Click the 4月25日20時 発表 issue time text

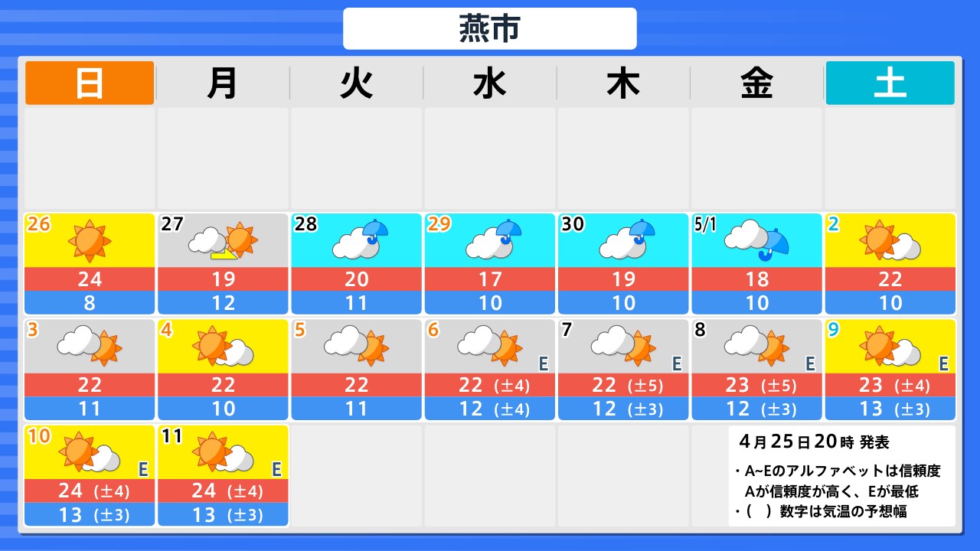click(814, 442)
